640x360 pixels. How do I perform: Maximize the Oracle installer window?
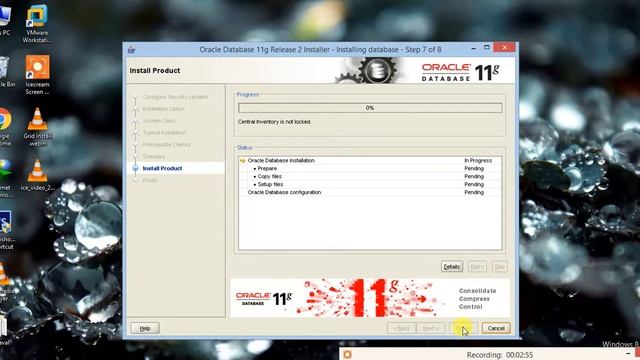(487, 48)
